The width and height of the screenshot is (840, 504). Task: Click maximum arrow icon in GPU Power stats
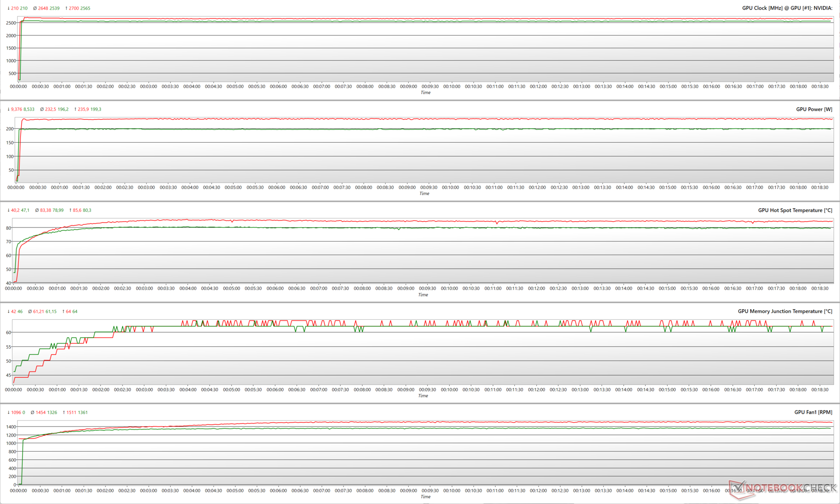(x=75, y=109)
